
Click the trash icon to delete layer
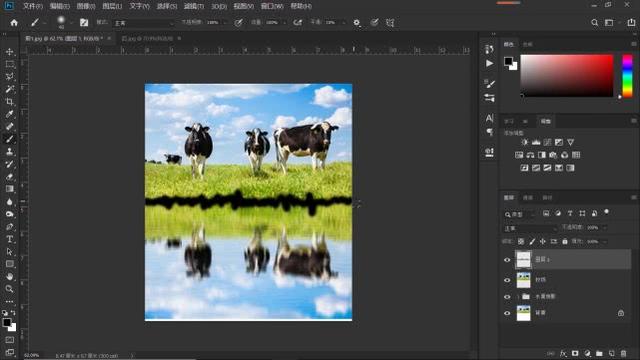tap(623, 353)
